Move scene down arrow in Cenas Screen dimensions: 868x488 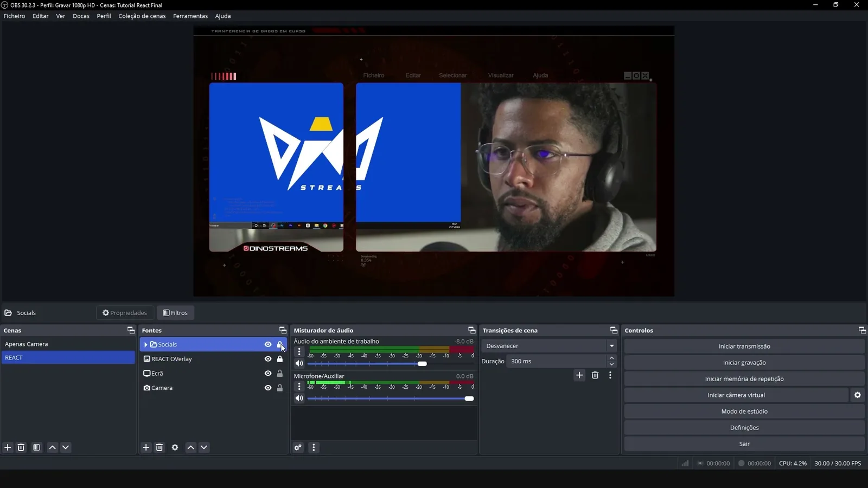pos(66,447)
